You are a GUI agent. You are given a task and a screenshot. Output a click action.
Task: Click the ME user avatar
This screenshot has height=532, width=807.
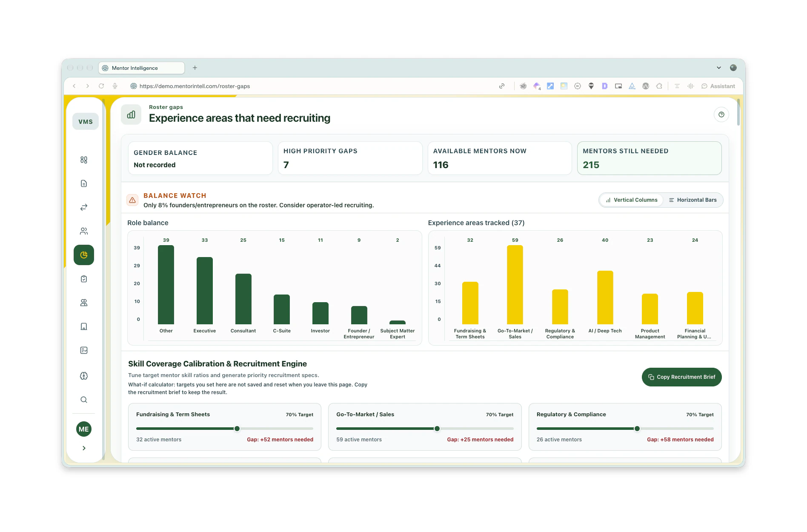click(84, 429)
